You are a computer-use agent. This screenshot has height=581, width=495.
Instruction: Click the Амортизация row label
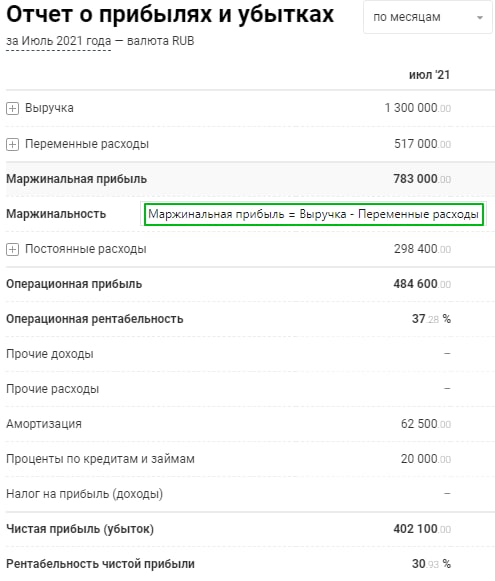click(x=44, y=424)
